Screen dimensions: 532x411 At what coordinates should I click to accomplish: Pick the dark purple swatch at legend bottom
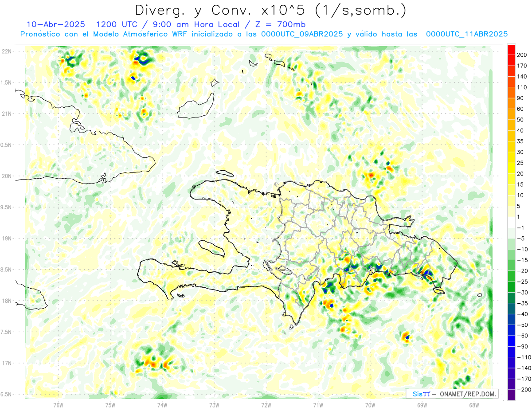pyautogui.click(x=511, y=395)
